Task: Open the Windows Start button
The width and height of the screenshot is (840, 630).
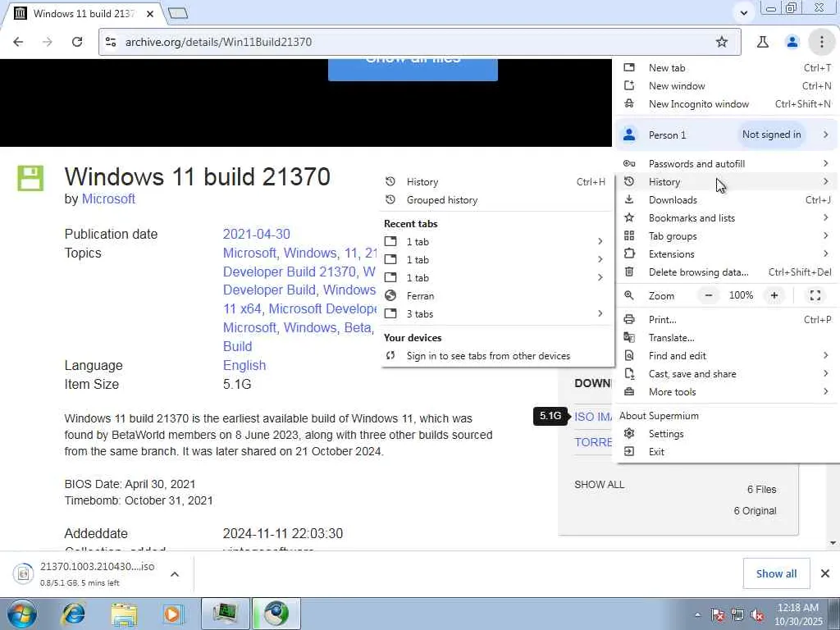Action: [22, 614]
